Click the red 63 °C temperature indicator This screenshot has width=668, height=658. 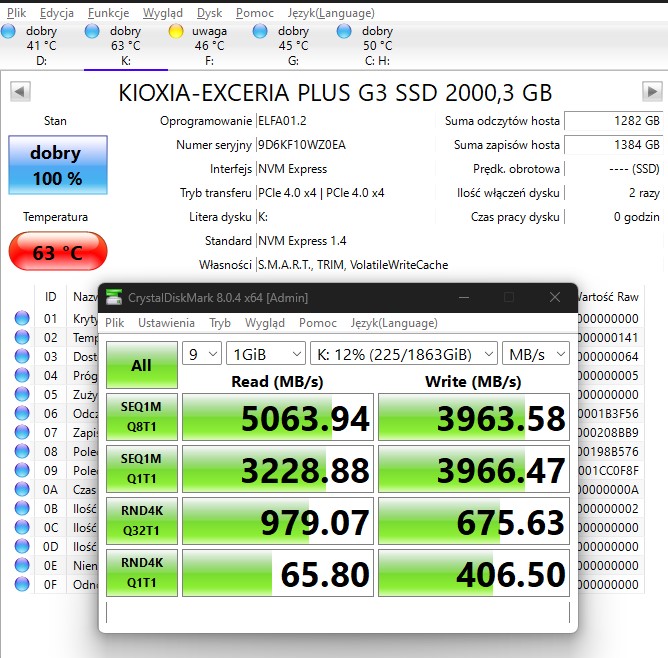(x=56, y=253)
